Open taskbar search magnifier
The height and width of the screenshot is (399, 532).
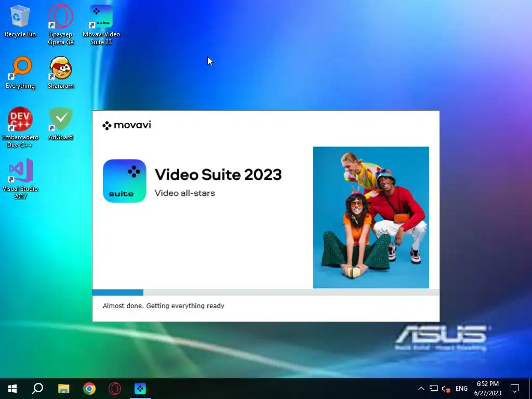click(x=37, y=389)
